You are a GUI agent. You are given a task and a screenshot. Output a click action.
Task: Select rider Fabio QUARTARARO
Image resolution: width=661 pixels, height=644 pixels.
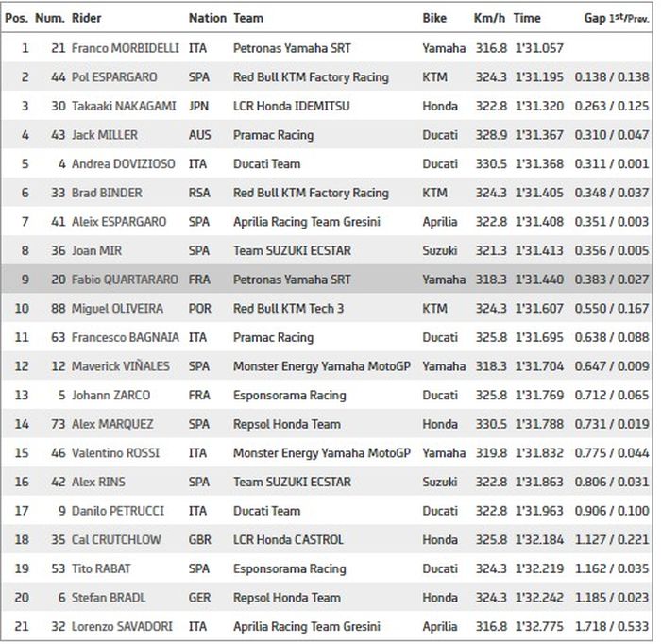pyautogui.click(x=125, y=280)
